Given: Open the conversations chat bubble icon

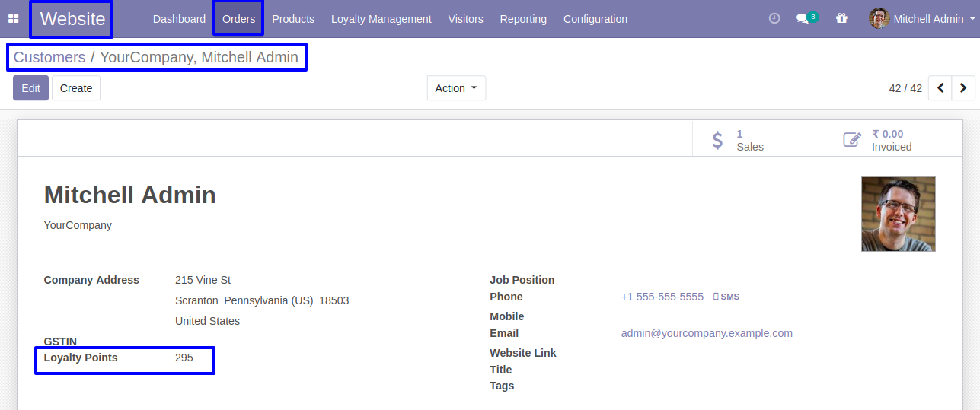Looking at the screenshot, I should click(803, 19).
